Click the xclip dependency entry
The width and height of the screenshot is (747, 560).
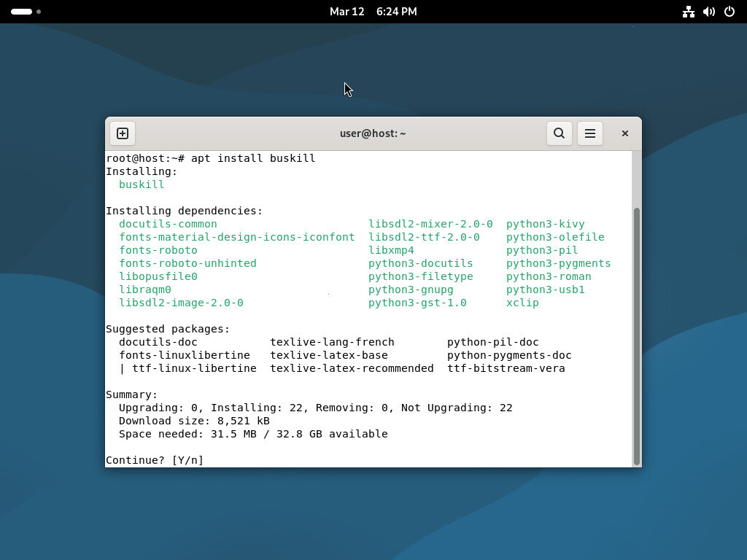[522, 303]
